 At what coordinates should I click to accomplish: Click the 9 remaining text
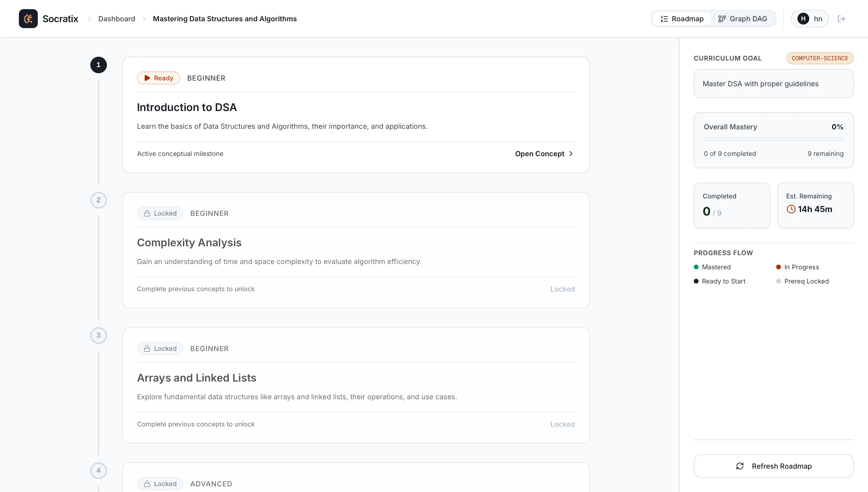click(825, 154)
